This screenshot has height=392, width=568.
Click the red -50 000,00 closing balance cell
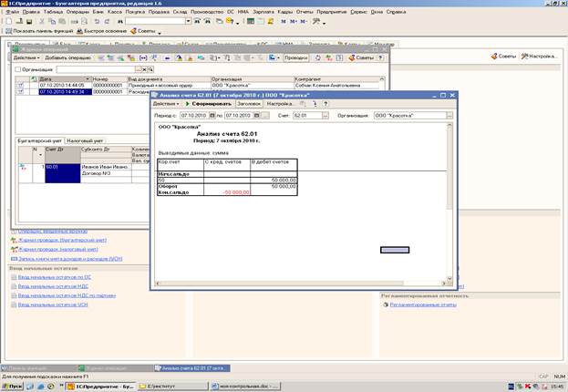click(x=227, y=192)
